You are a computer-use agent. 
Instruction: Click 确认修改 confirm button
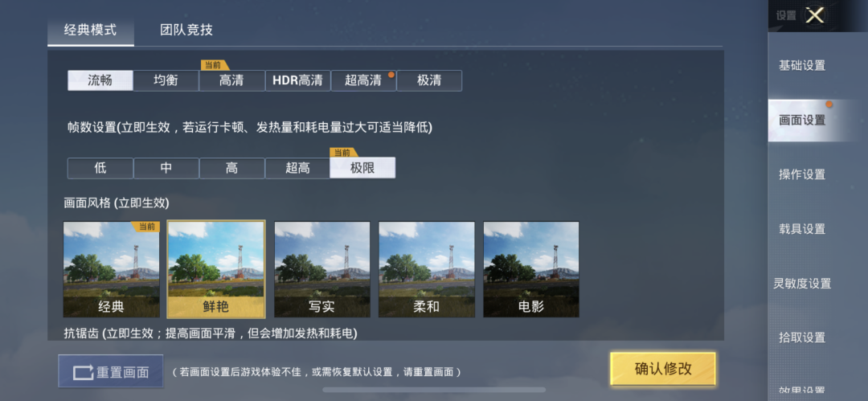[663, 369]
